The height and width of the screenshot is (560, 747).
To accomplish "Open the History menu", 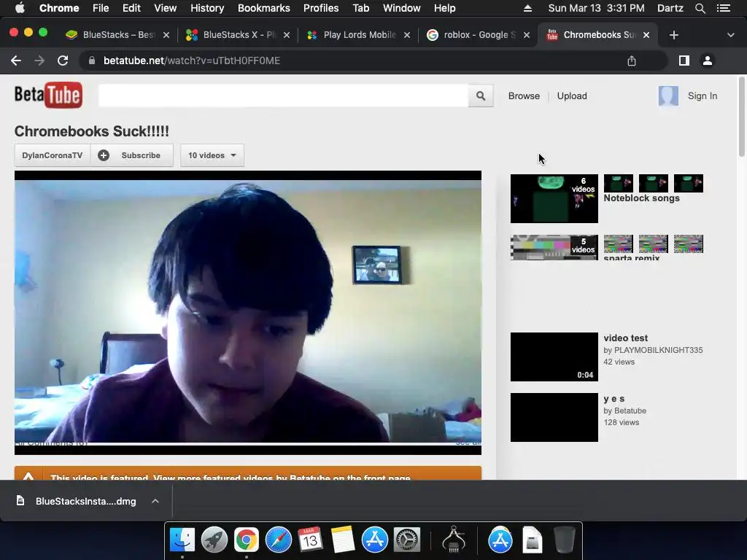I will [x=207, y=8].
